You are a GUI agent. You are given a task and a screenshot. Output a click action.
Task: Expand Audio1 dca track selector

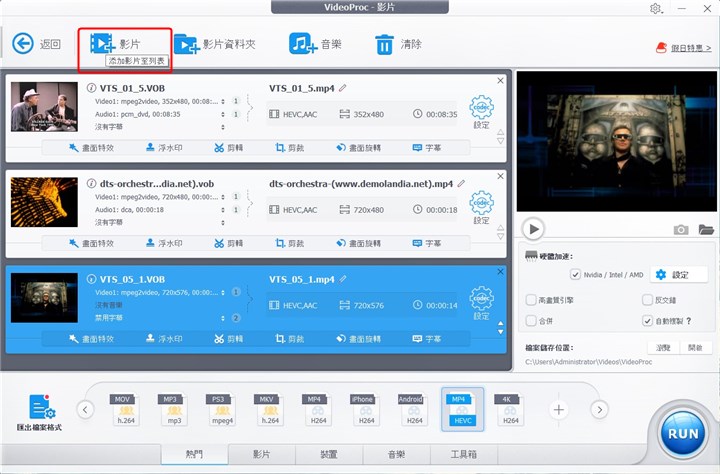223,209
